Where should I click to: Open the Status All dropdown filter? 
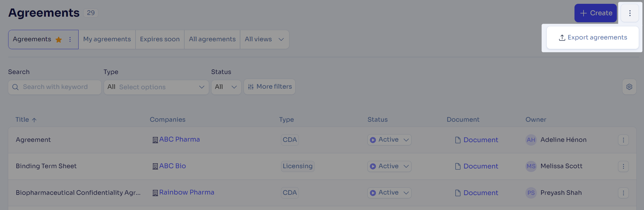pyautogui.click(x=226, y=87)
